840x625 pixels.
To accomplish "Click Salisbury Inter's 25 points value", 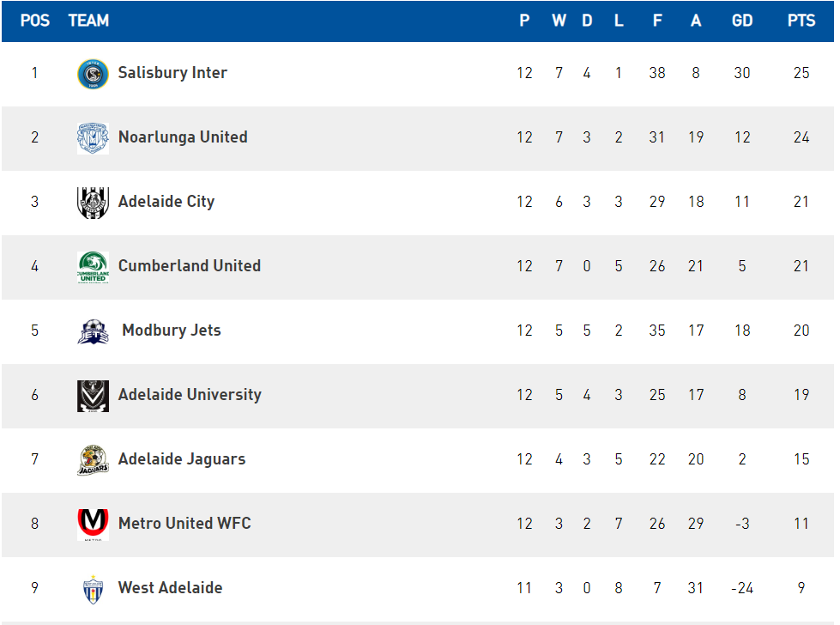I will click(x=801, y=73).
